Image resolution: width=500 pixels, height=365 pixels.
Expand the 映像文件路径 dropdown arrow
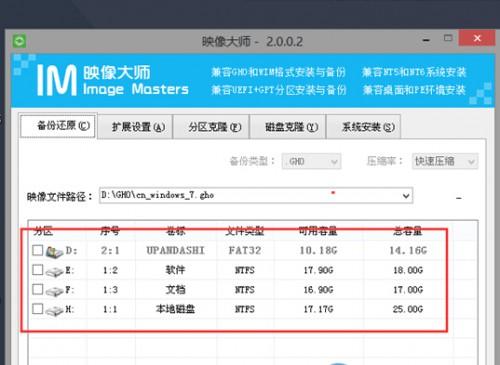(x=406, y=196)
